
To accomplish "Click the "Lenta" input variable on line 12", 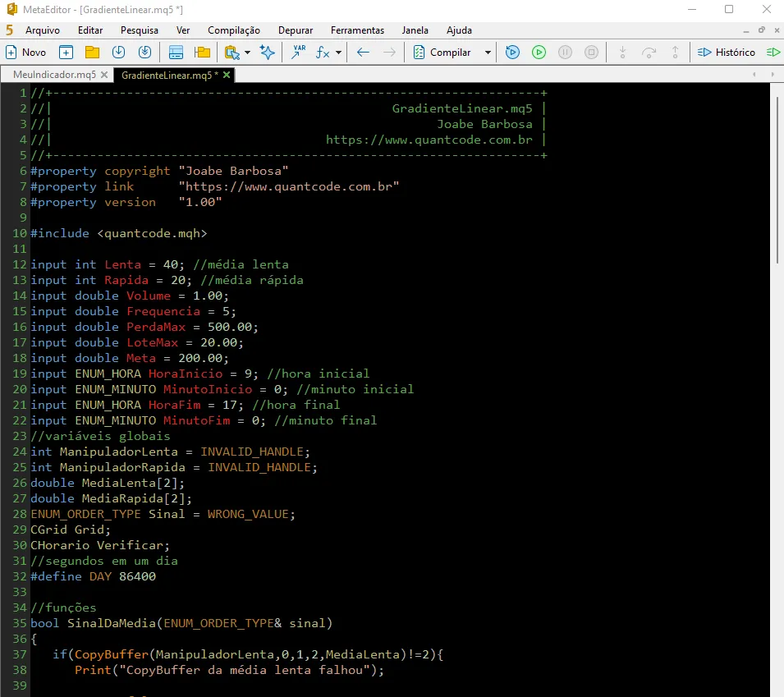I will click(122, 264).
